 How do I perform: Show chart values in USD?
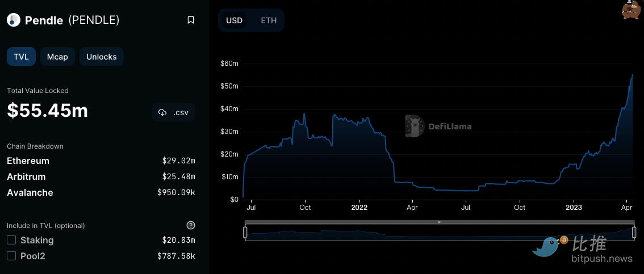235,20
